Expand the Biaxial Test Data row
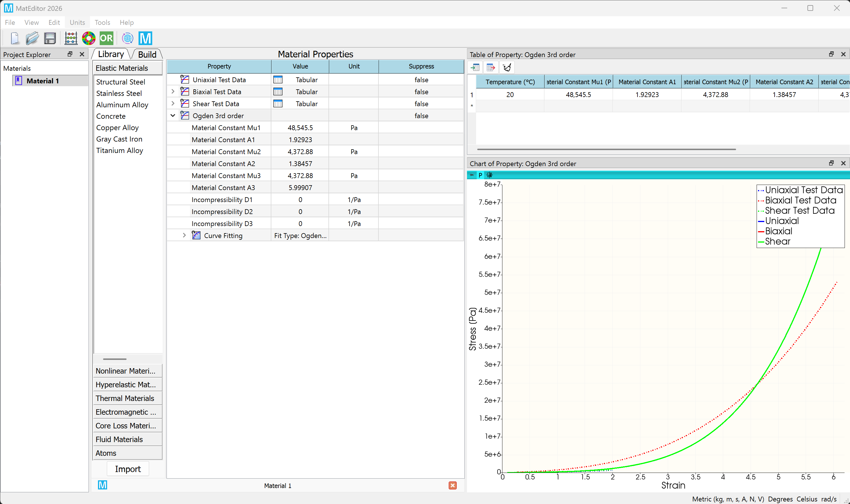 pos(173,92)
